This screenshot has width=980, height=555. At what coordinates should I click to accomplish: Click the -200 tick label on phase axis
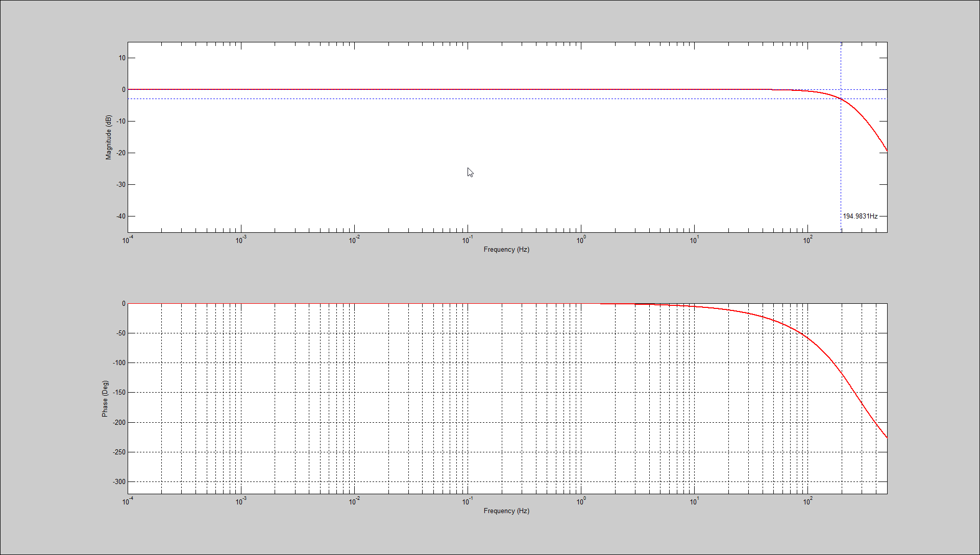pos(119,423)
